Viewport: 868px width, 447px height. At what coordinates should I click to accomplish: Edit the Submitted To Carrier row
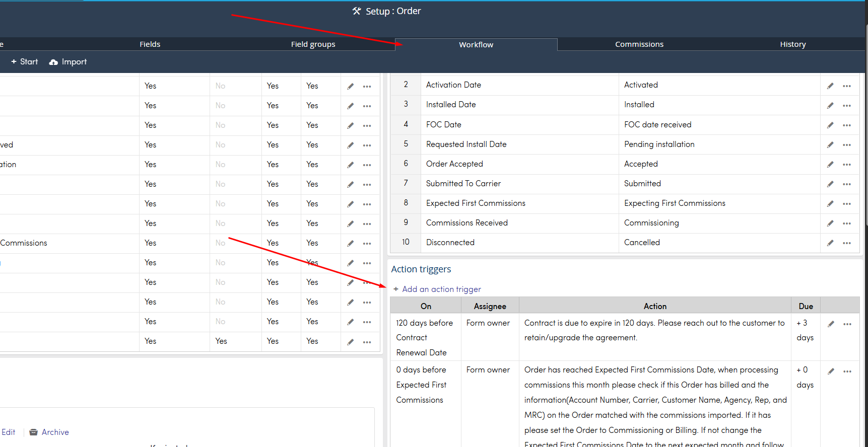coord(830,184)
